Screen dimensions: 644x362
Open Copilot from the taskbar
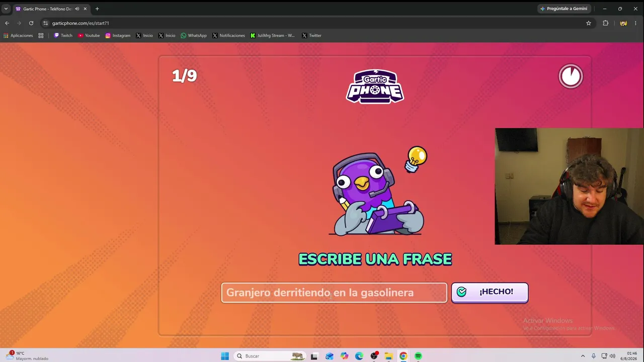pyautogui.click(x=344, y=356)
